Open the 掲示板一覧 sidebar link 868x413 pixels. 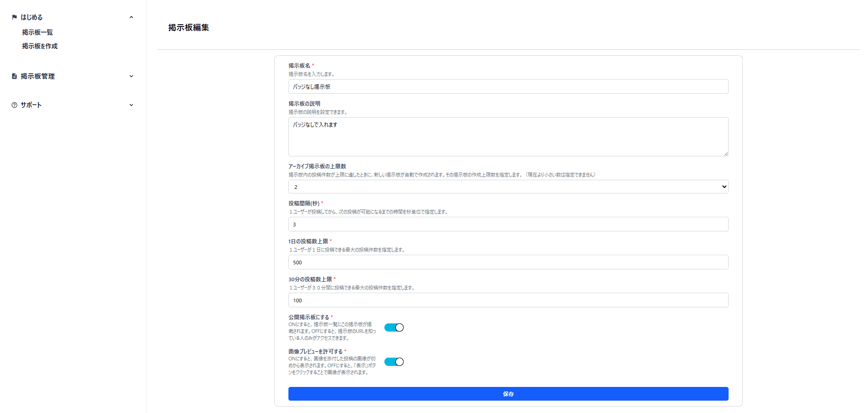point(37,32)
